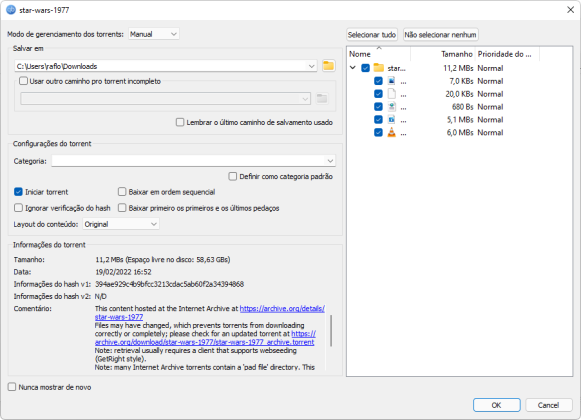581x420 pixels.
Task: Click the comment section vertical scrollbar
Action: pyautogui.click(x=331, y=331)
